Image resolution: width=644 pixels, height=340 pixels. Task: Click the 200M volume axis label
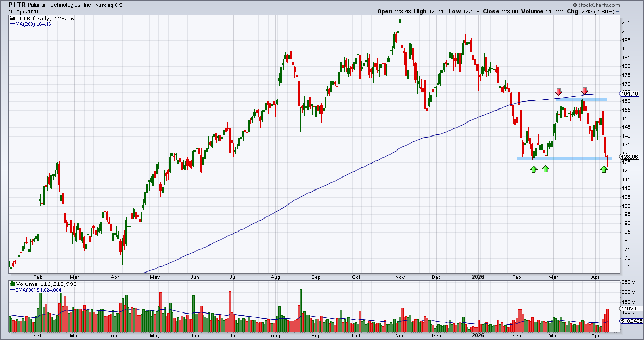[627, 292]
